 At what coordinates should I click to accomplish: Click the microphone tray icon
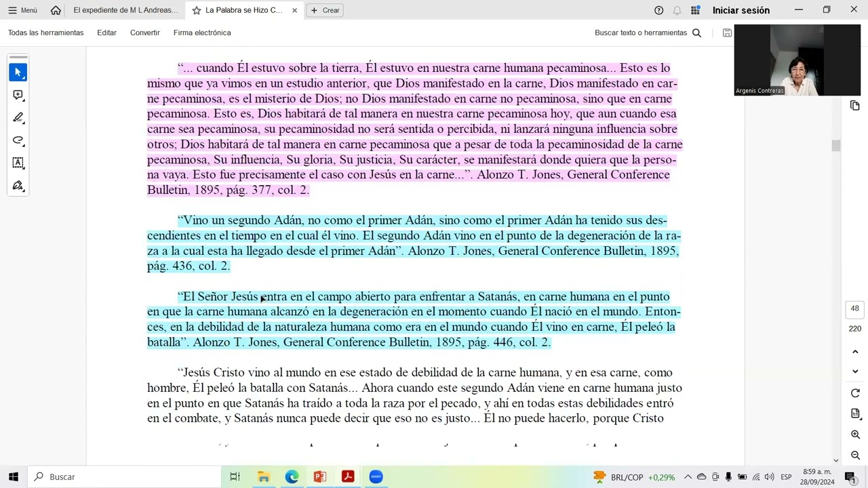click(728, 477)
